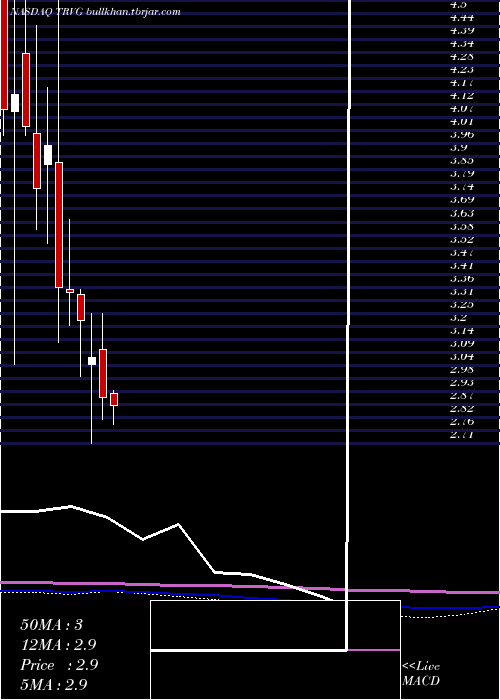This screenshot has width=500, height=700.
Task: Click the last small red candlestick
Action: [x=114, y=400]
